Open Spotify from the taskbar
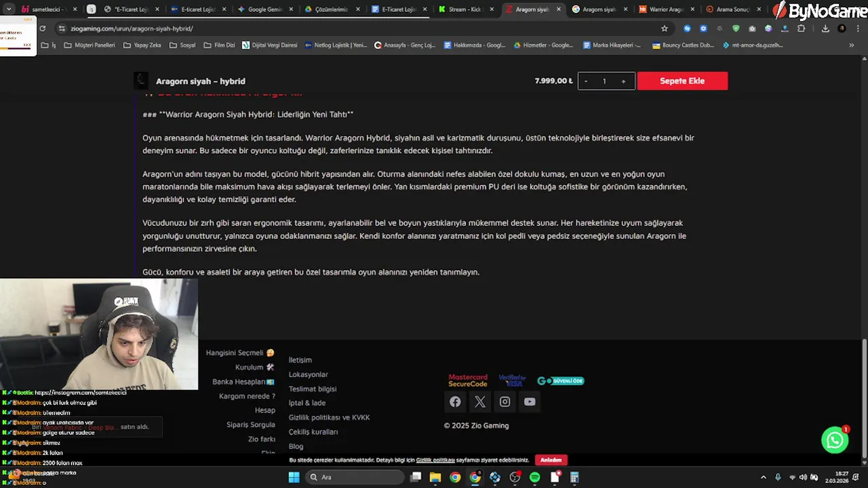 [534, 477]
